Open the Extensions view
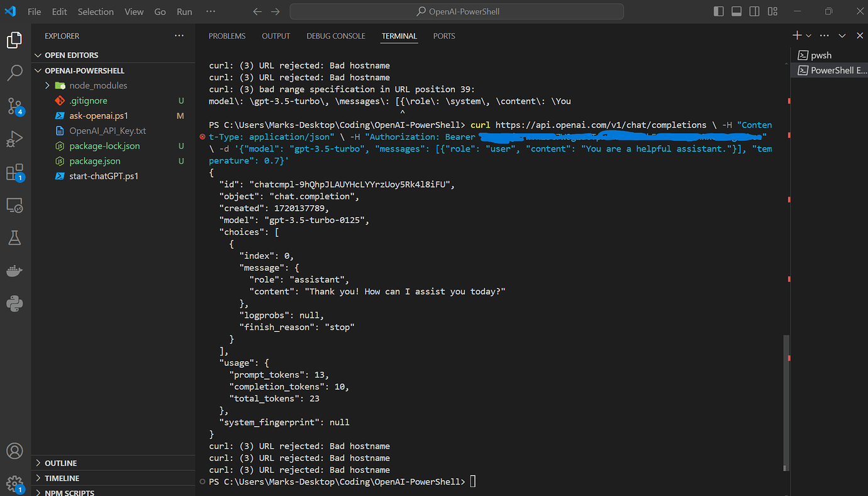 tap(14, 172)
